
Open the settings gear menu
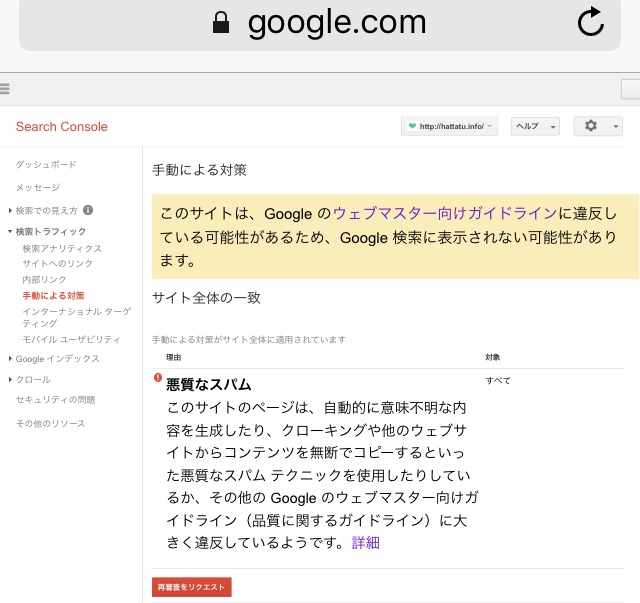pyautogui.click(x=591, y=126)
